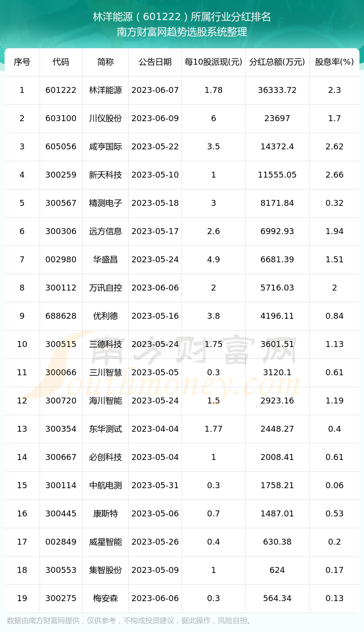Select the page title 林洋能源（601222）所属行业分红排名
Screen dimensions: 364x643
[x=182, y=17]
